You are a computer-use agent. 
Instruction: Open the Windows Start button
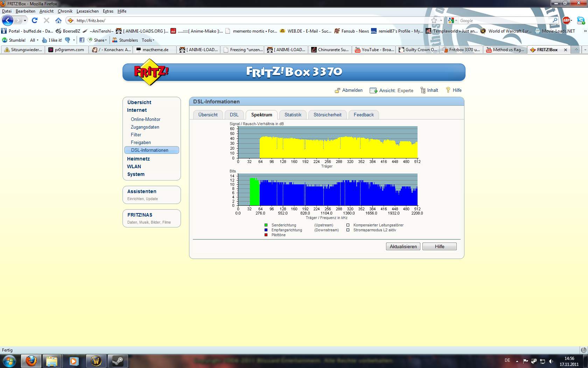point(9,361)
